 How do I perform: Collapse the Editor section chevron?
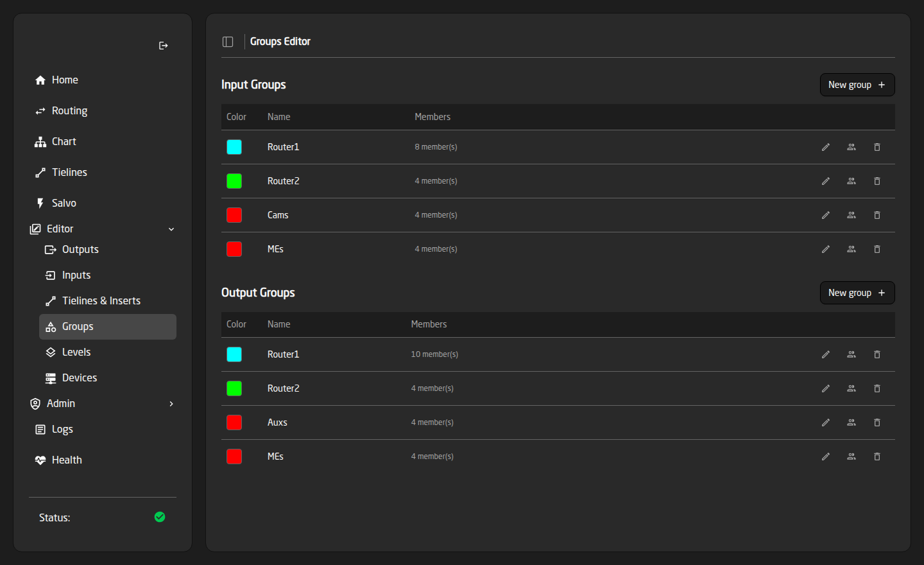(171, 229)
